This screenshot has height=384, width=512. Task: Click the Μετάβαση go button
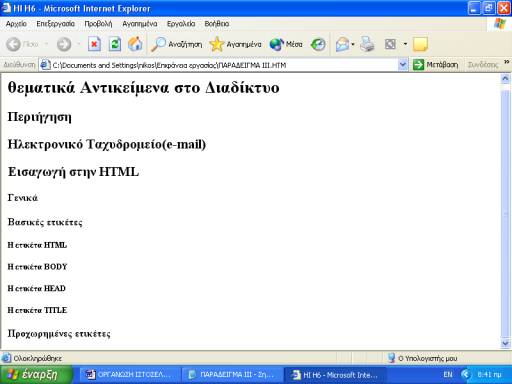[x=436, y=65]
